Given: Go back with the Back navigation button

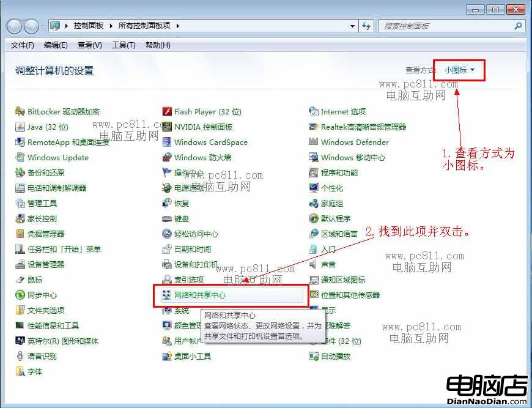Looking at the screenshot, I should (x=14, y=26).
